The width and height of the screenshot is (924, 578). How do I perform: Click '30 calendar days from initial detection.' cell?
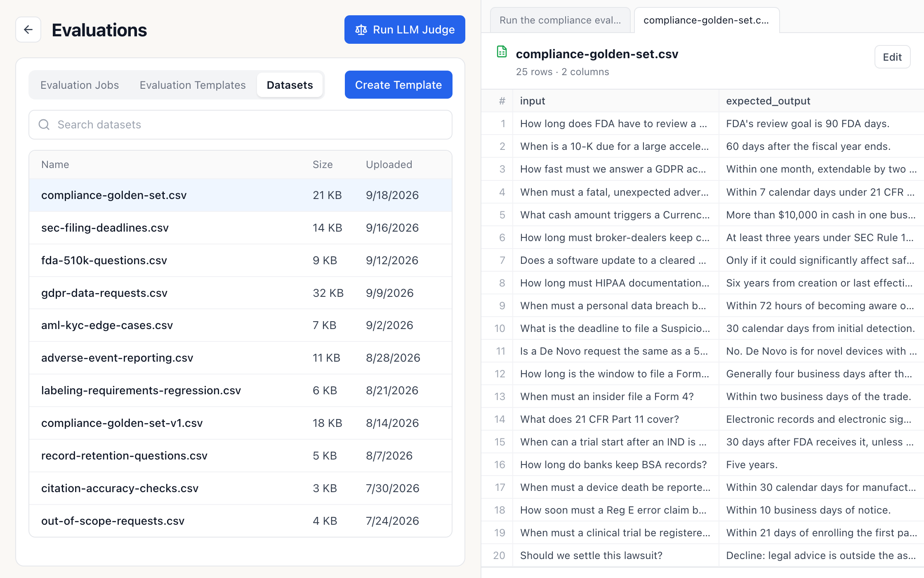[x=821, y=329]
